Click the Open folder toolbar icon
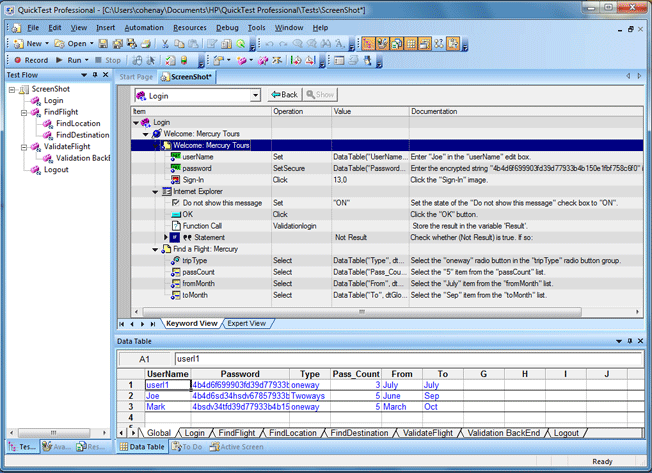The width and height of the screenshot is (652, 473). [x=70, y=44]
